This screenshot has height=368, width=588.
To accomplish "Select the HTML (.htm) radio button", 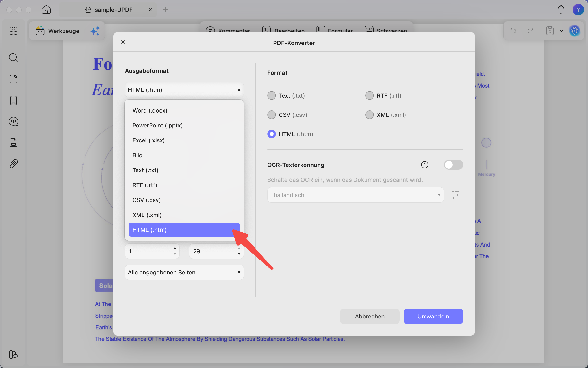I will point(272,134).
